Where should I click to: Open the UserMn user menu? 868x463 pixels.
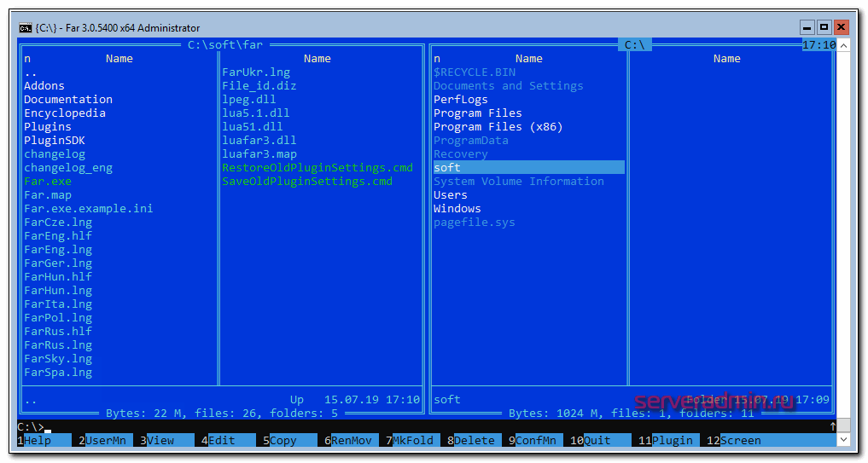(105, 441)
